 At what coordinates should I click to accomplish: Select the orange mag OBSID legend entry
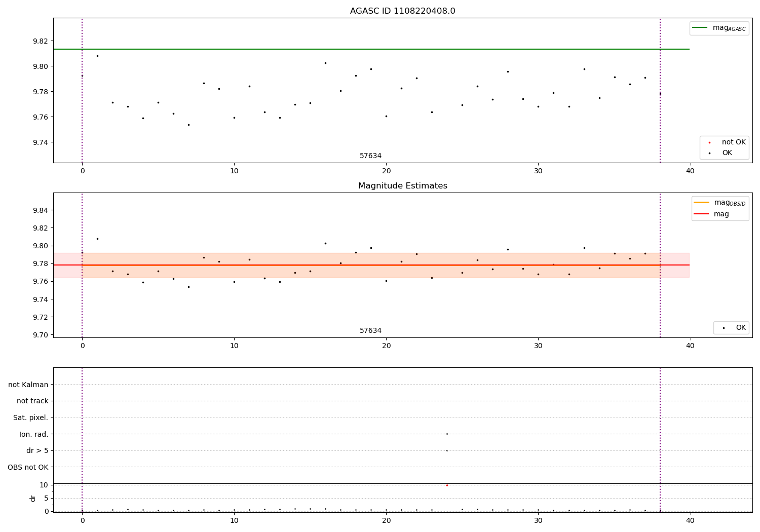pos(720,203)
